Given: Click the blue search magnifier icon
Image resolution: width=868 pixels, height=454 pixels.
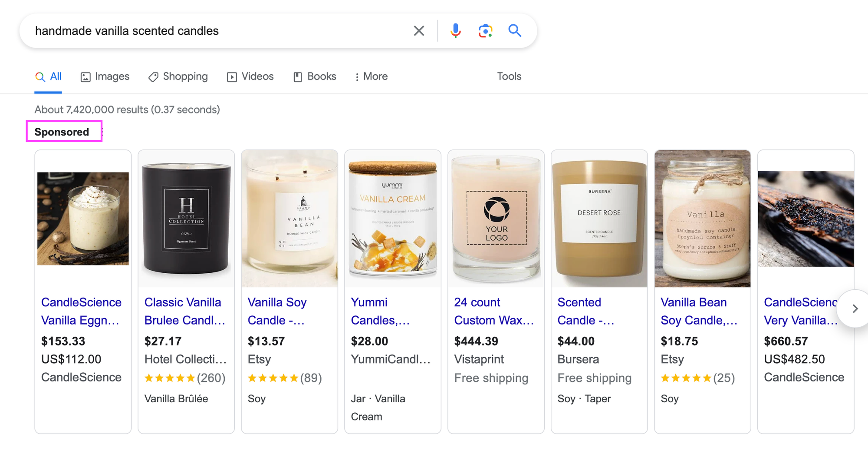Looking at the screenshot, I should click(x=515, y=30).
